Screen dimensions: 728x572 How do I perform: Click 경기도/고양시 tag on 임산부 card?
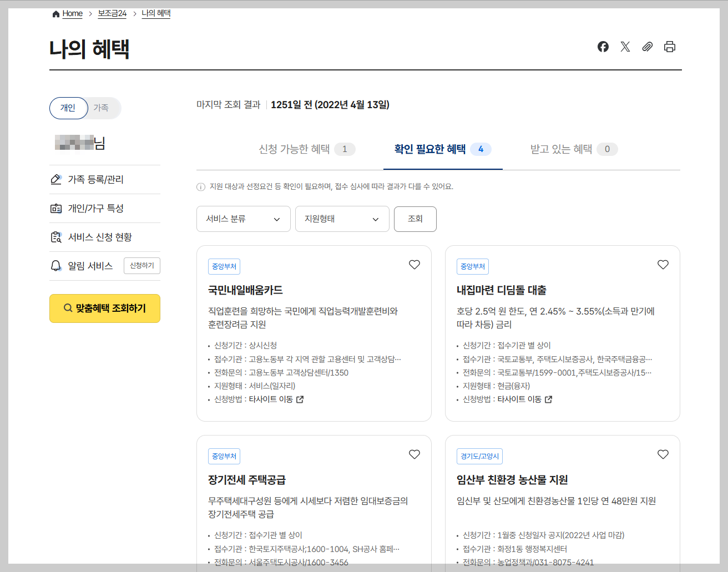point(480,456)
